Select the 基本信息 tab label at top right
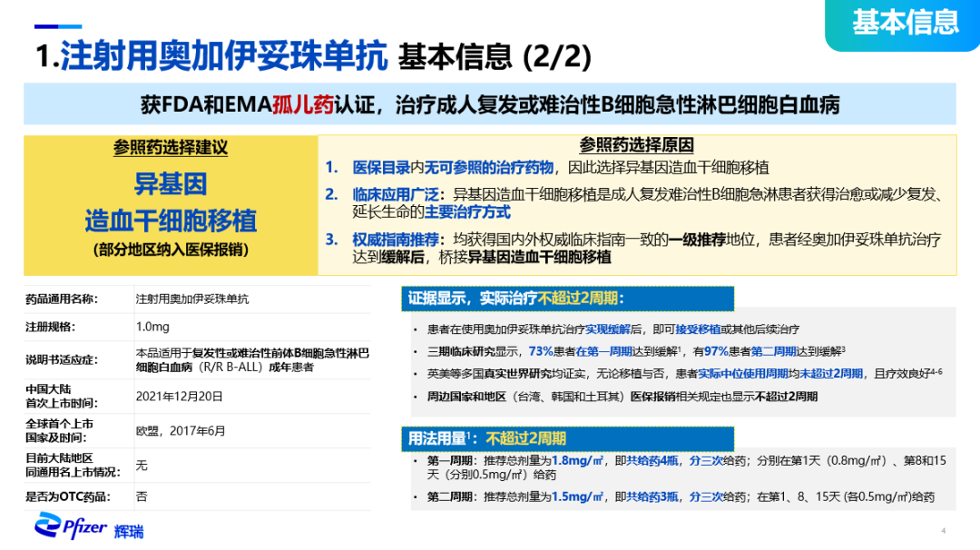 pos(904,22)
